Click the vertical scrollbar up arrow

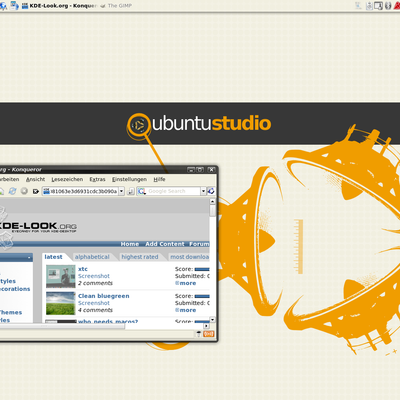coord(212,201)
